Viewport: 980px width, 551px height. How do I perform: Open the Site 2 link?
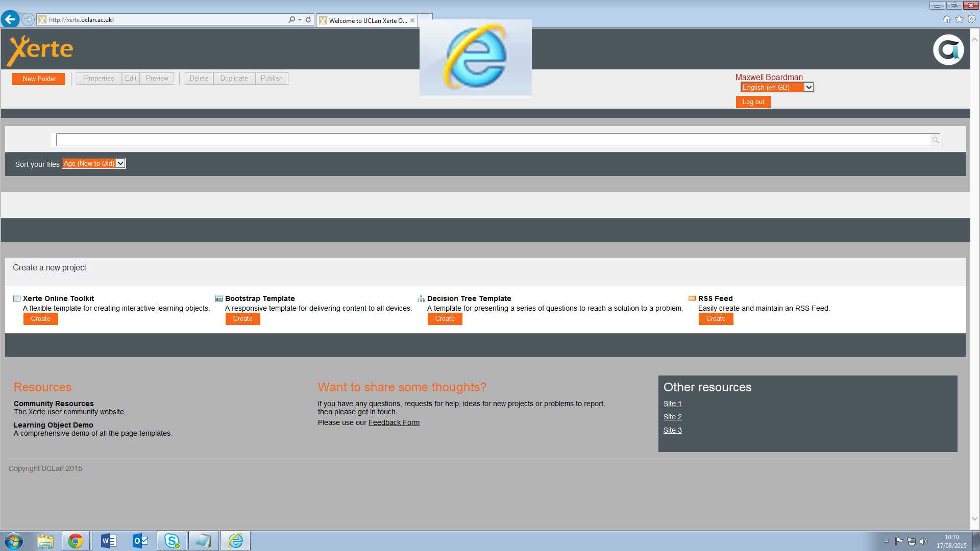pos(672,417)
